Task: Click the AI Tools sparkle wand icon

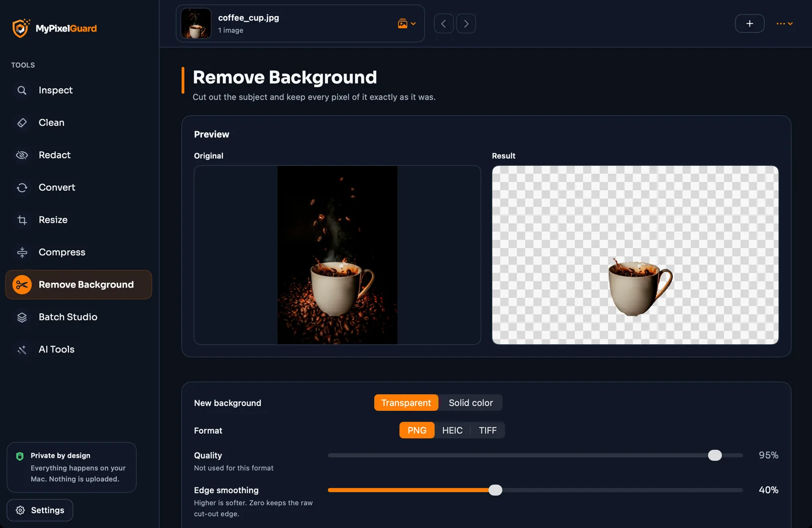Action: [22, 350]
